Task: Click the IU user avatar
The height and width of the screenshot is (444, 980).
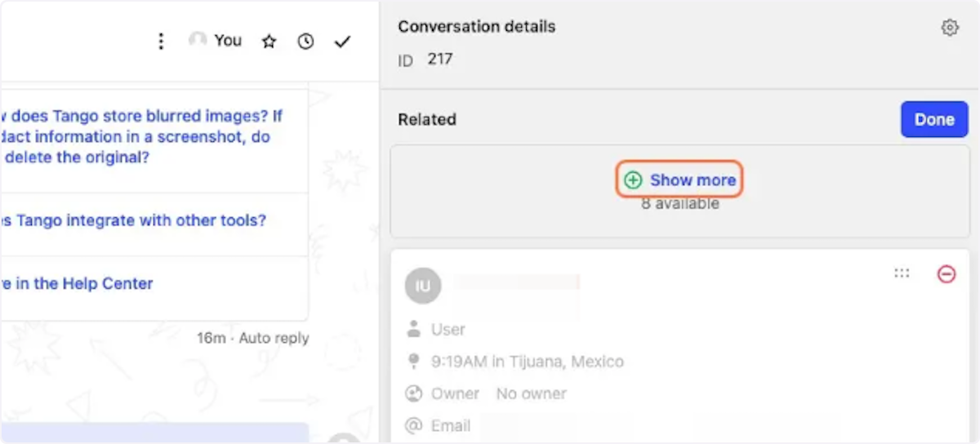Action: click(423, 286)
